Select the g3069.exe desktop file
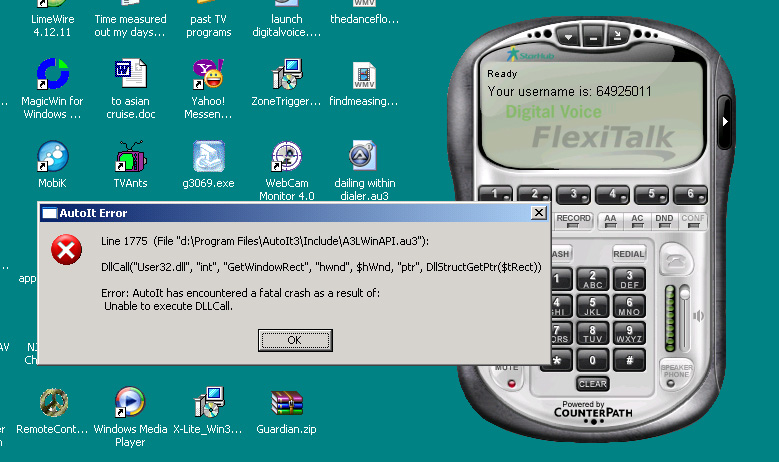779x462 pixels. coord(208,164)
